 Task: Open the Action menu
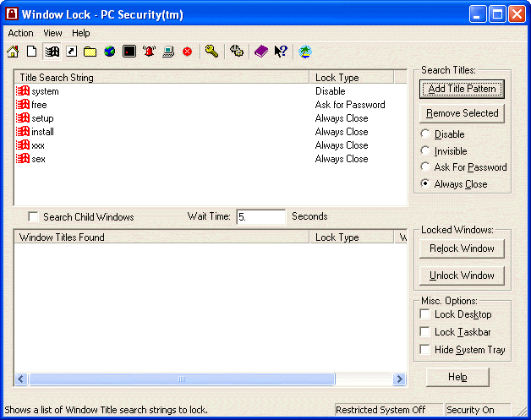21,33
